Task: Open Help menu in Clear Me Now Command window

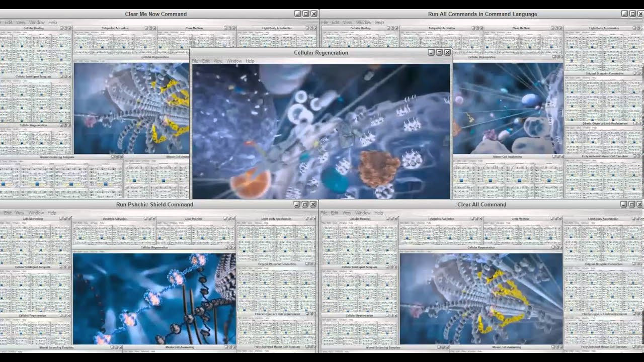Action: click(53, 22)
